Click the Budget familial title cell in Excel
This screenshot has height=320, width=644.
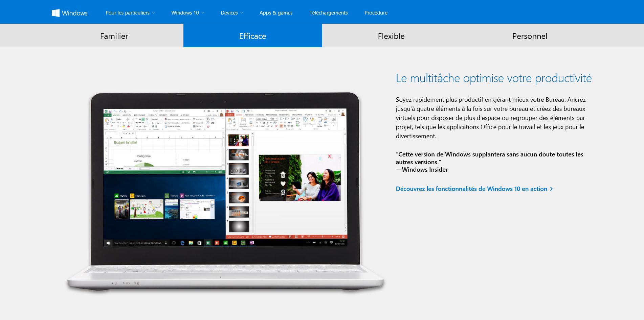tap(125, 143)
